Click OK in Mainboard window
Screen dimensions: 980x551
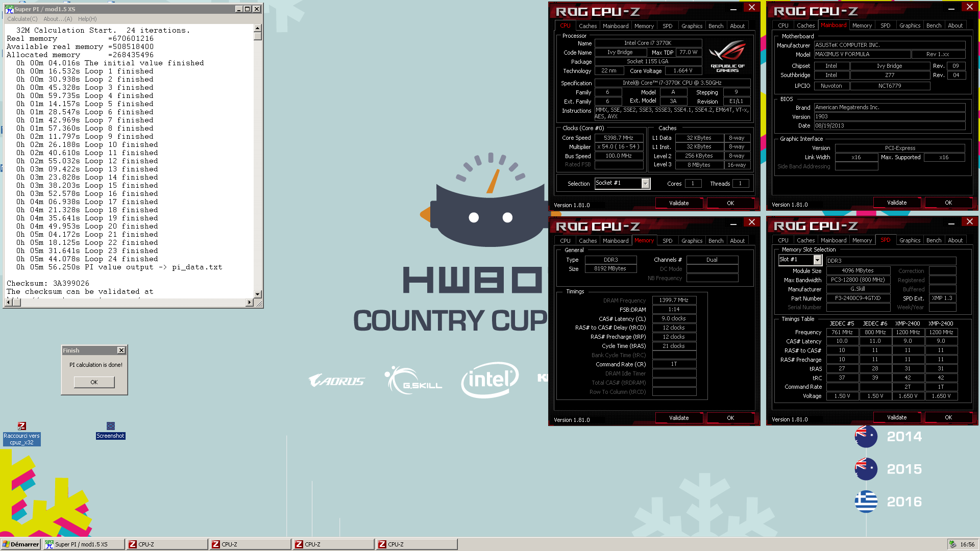[x=948, y=203]
